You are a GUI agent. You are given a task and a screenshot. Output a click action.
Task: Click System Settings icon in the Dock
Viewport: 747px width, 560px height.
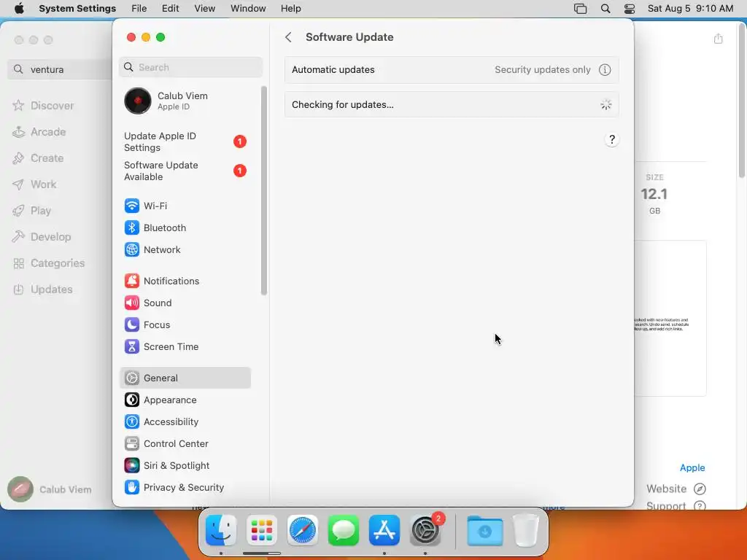425,530
